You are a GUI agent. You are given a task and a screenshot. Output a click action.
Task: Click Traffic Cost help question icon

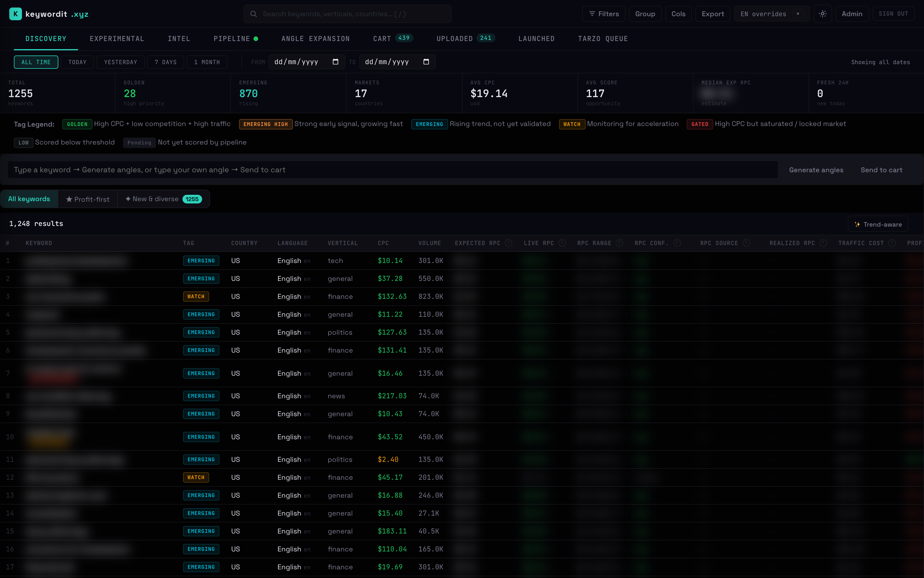pos(892,243)
